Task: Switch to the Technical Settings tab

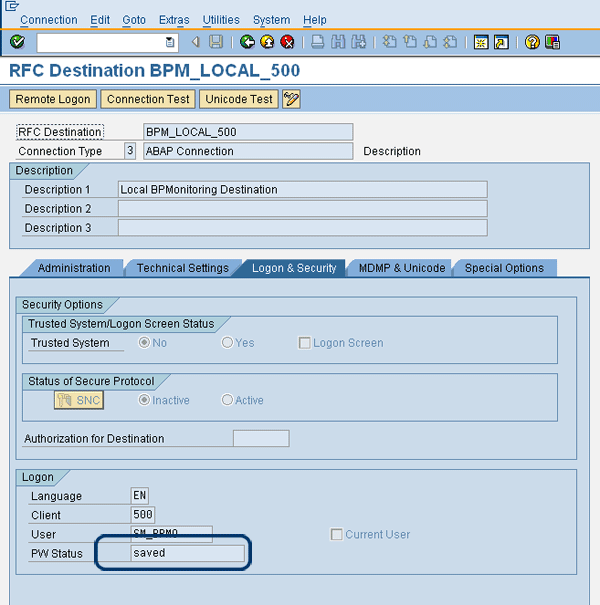Action: pyautogui.click(x=183, y=268)
